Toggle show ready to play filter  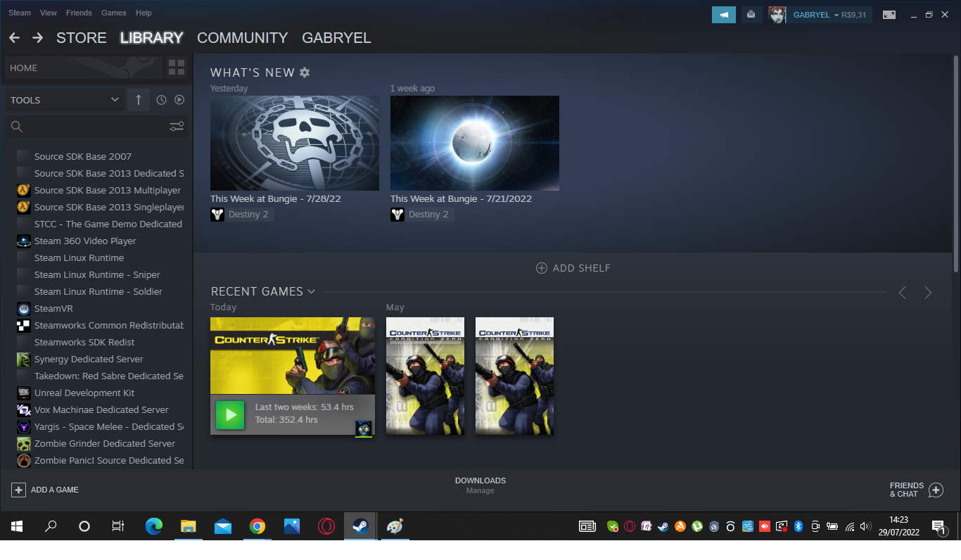[x=179, y=100]
